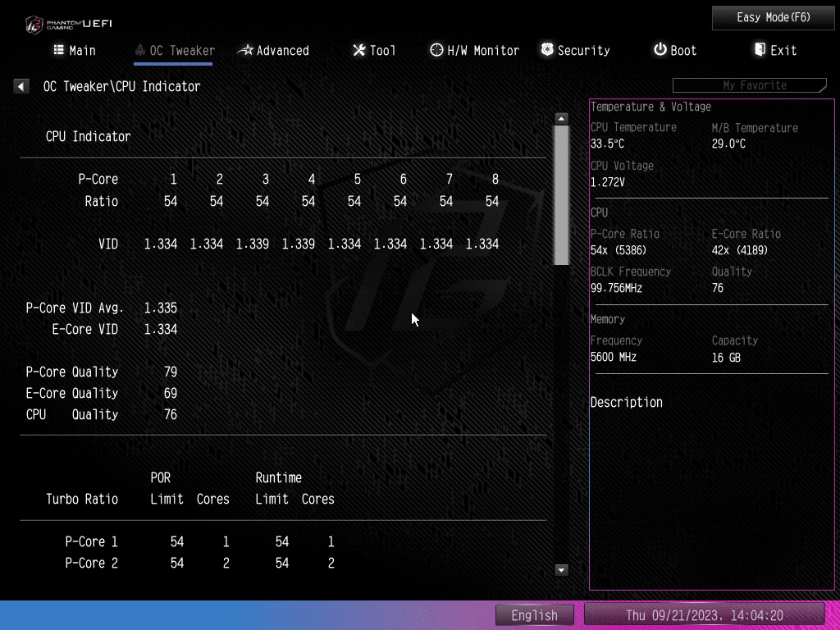The image size is (840, 630).
Task: Go back using the left arrow icon
Action: pos(21,86)
